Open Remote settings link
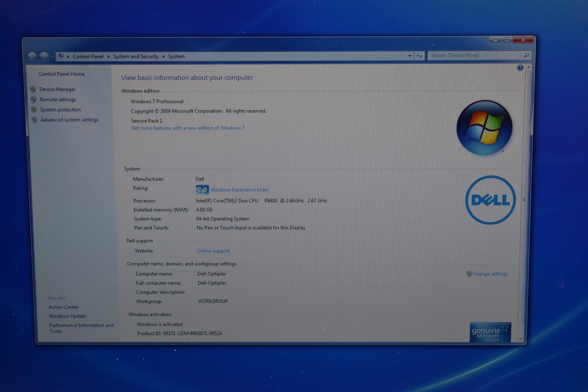This screenshot has height=392, width=588. click(x=58, y=100)
